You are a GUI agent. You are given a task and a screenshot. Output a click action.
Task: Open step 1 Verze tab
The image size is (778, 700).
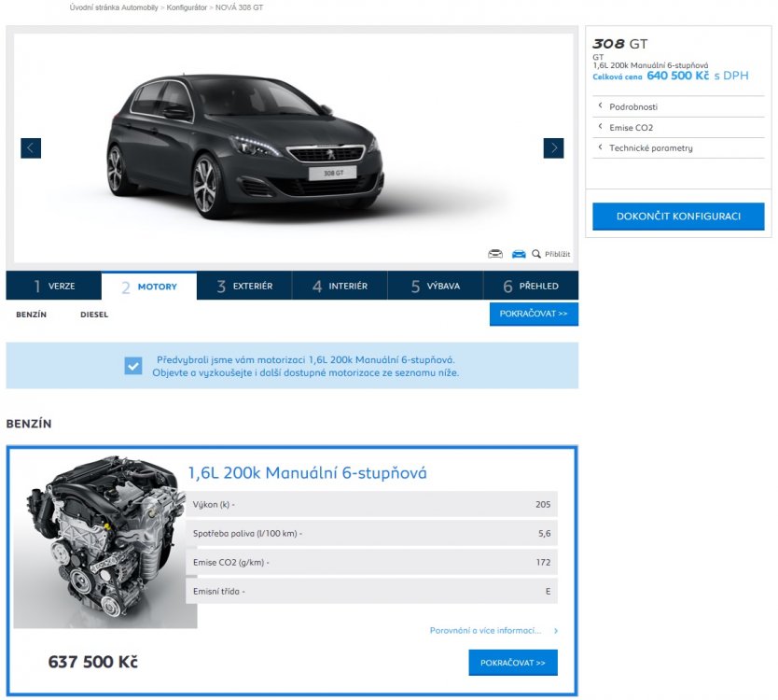coord(53,286)
